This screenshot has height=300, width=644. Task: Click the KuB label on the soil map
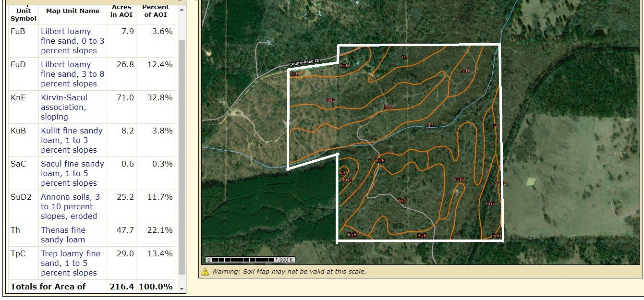422,235
